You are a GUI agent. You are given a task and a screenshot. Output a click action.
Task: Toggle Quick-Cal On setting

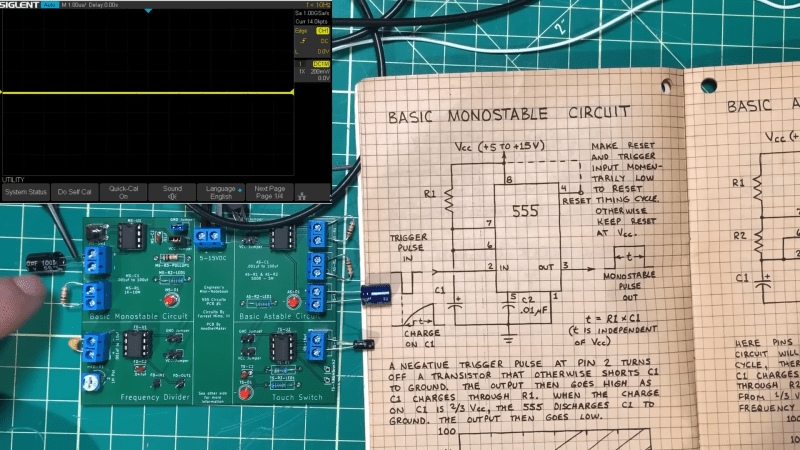pos(123,192)
